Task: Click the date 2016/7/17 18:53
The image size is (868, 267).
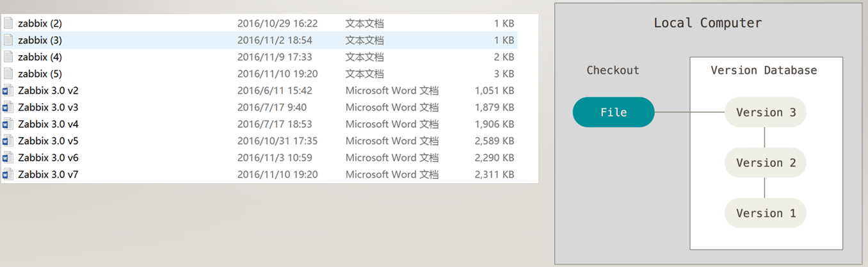Action: [x=275, y=124]
